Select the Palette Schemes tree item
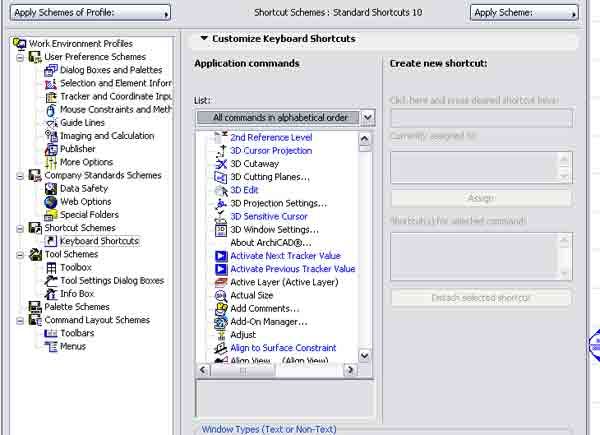 (77, 307)
